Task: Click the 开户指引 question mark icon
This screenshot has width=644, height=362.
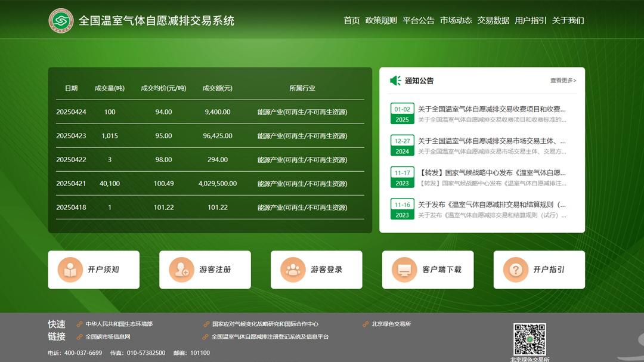Action: pyautogui.click(x=516, y=270)
